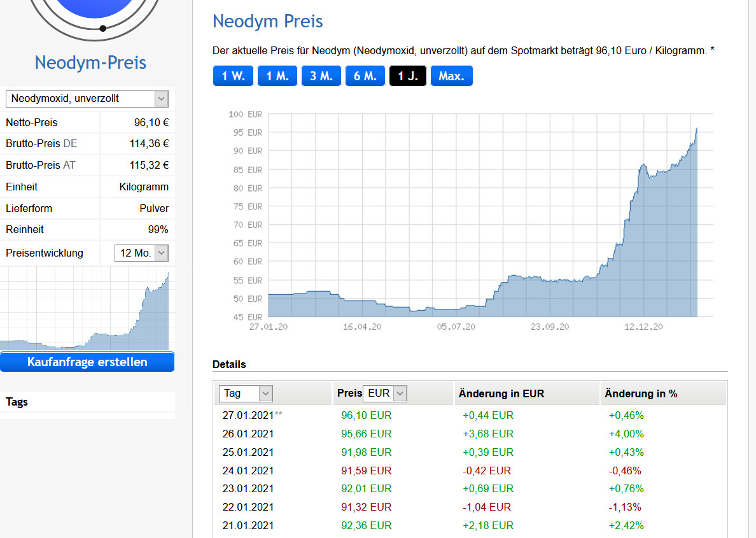Click the date 27.01.2021 in the table
This screenshot has width=756, height=538.
[248, 416]
